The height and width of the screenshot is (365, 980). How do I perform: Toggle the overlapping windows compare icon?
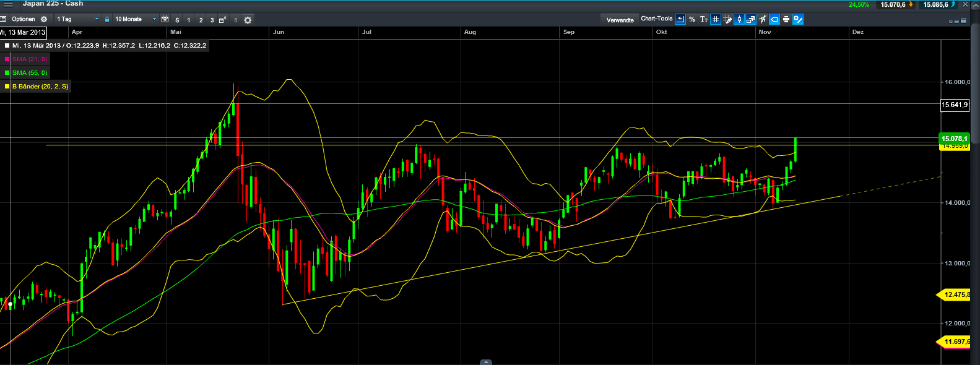click(x=751, y=19)
